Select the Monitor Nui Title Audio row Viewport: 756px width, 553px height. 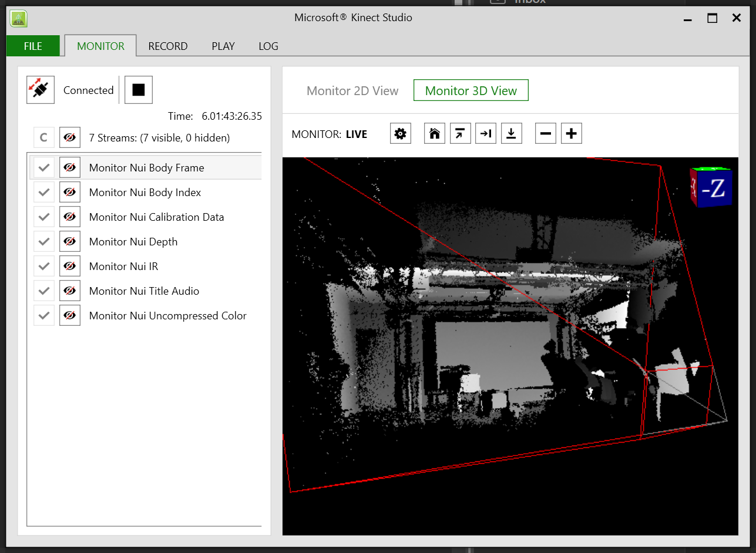click(x=146, y=291)
